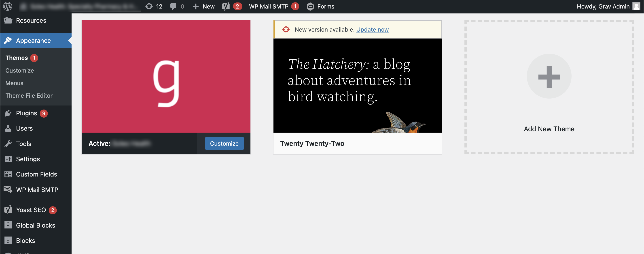Open Menus under Appearance
This screenshot has width=644, height=254.
[14, 83]
